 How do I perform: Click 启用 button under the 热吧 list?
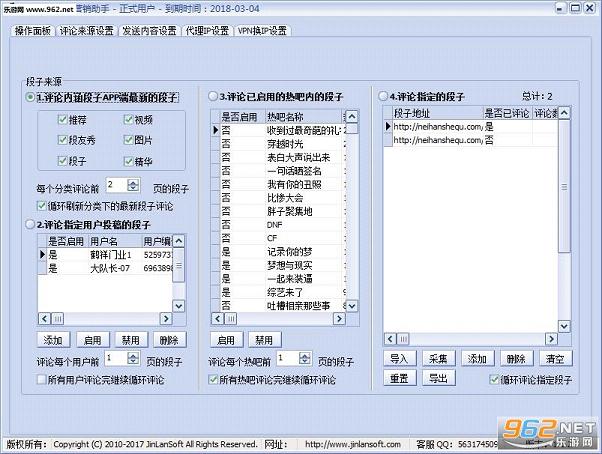point(226,340)
